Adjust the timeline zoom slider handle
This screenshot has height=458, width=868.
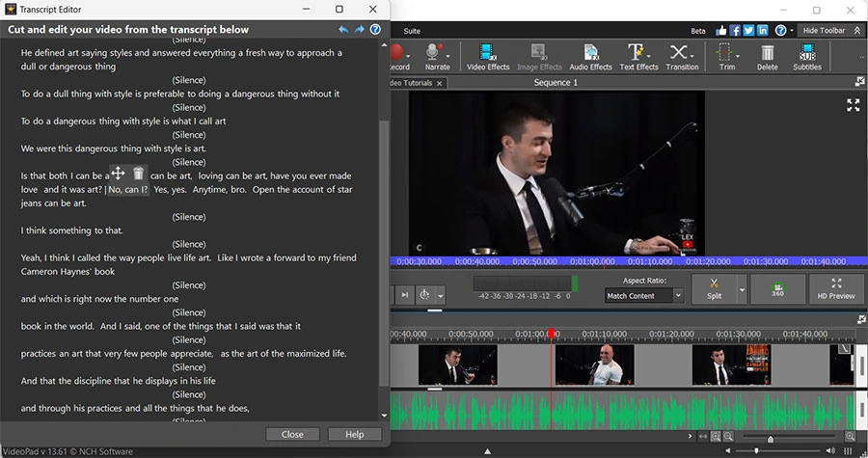point(770,439)
